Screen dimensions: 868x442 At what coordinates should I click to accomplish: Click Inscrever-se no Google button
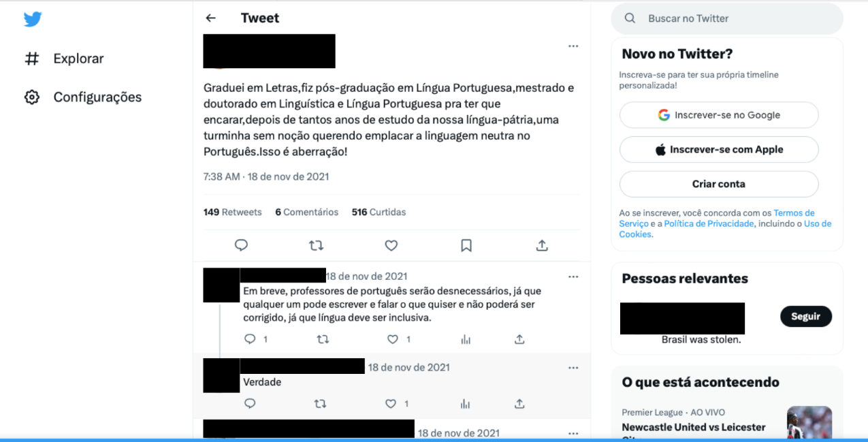[719, 115]
